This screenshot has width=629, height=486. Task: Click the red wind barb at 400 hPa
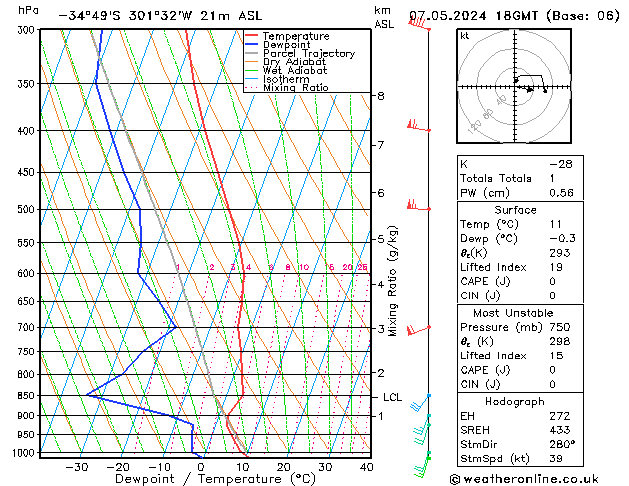click(418, 127)
